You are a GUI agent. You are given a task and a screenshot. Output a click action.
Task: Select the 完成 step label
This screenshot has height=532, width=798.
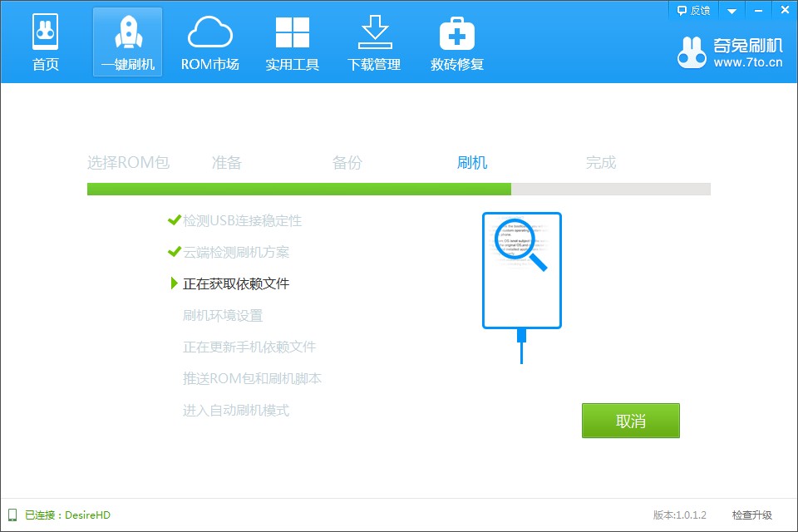click(601, 162)
